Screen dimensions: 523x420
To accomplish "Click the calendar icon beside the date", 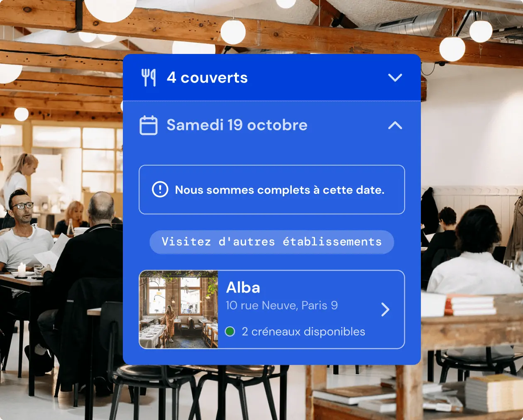I will click(149, 125).
